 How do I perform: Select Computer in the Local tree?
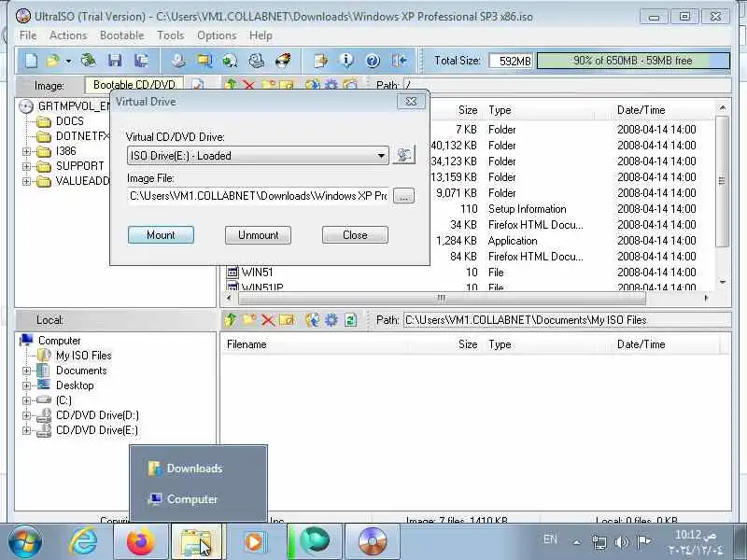point(59,341)
